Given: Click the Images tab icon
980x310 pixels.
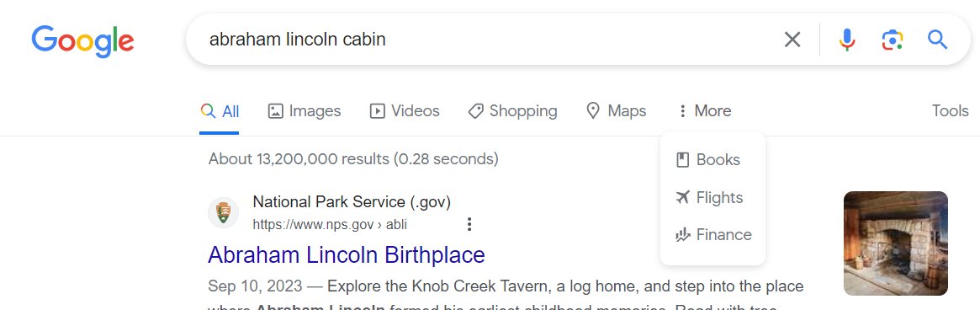Looking at the screenshot, I should pyautogui.click(x=275, y=111).
